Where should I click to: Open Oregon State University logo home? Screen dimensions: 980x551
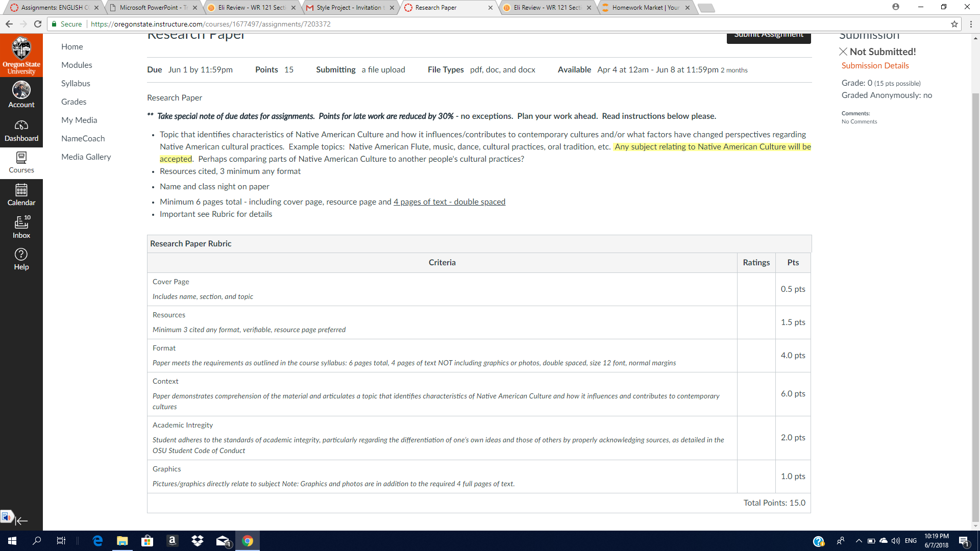[21, 56]
